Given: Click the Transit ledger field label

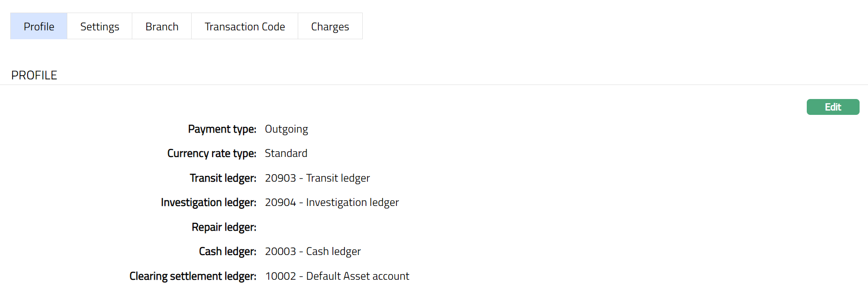Looking at the screenshot, I should (223, 178).
